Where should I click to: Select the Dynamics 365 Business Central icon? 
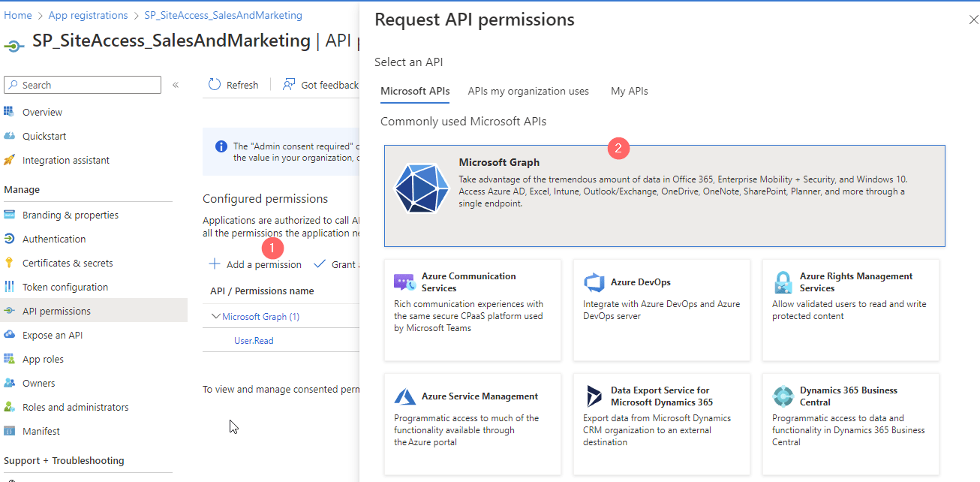coord(783,396)
